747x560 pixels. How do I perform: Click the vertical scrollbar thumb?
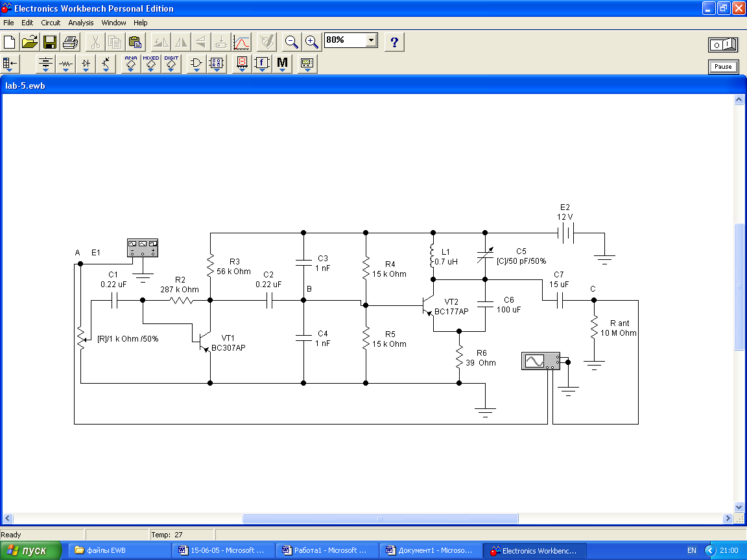coord(739,286)
